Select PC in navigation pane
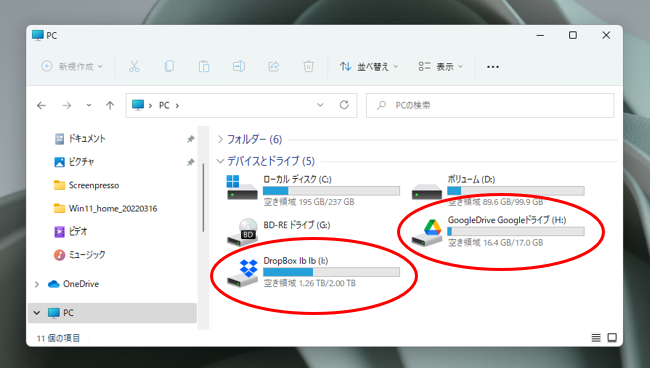 tap(112, 313)
